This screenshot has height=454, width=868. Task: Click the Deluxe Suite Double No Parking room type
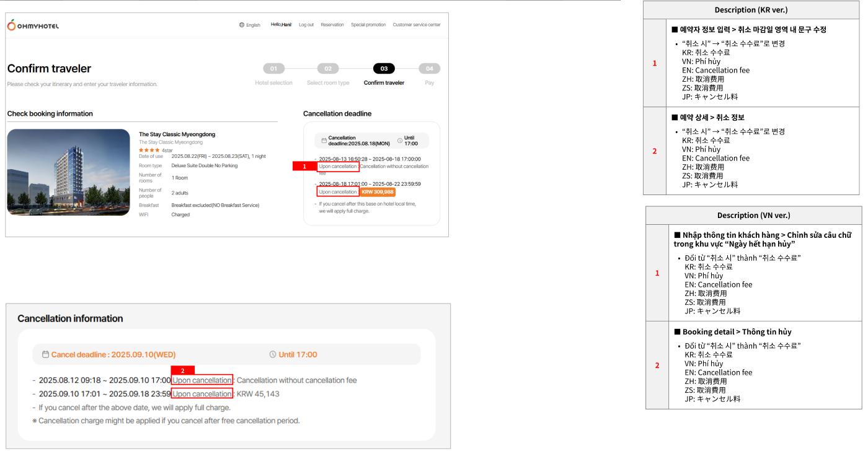click(x=205, y=166)
